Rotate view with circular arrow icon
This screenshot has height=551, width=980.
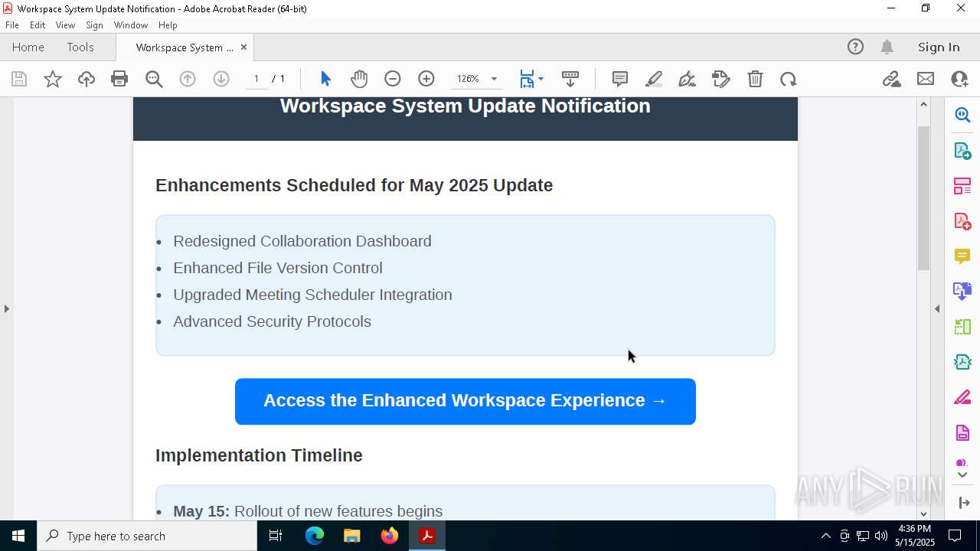pyautogui.click(x=789, y=79)
